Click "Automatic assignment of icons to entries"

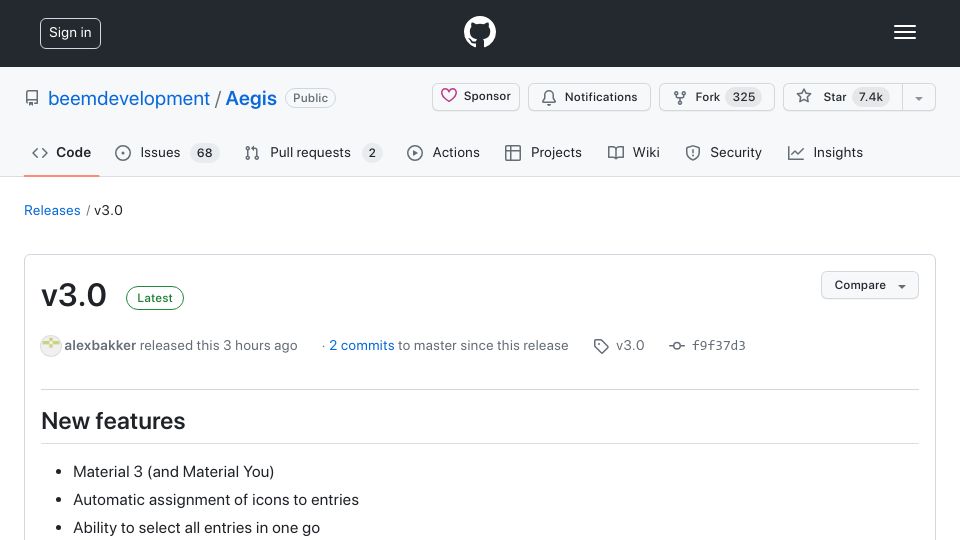click(x=216, y=500)
